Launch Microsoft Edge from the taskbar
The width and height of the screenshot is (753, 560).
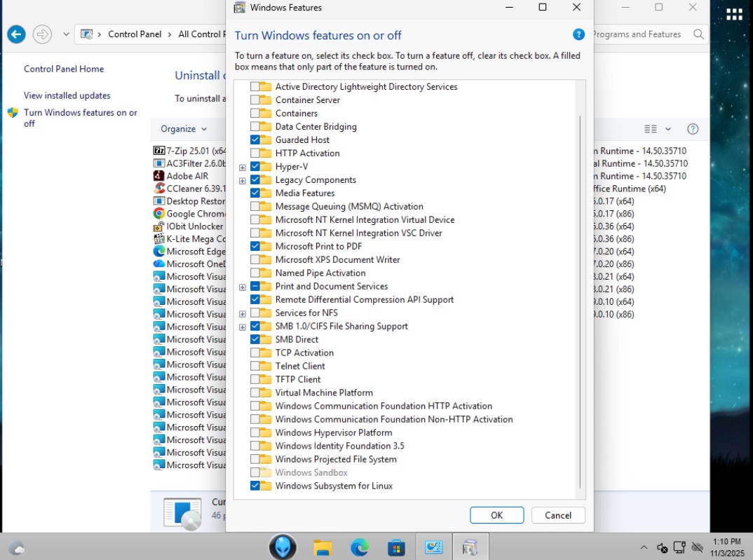[x=359, y=547]
